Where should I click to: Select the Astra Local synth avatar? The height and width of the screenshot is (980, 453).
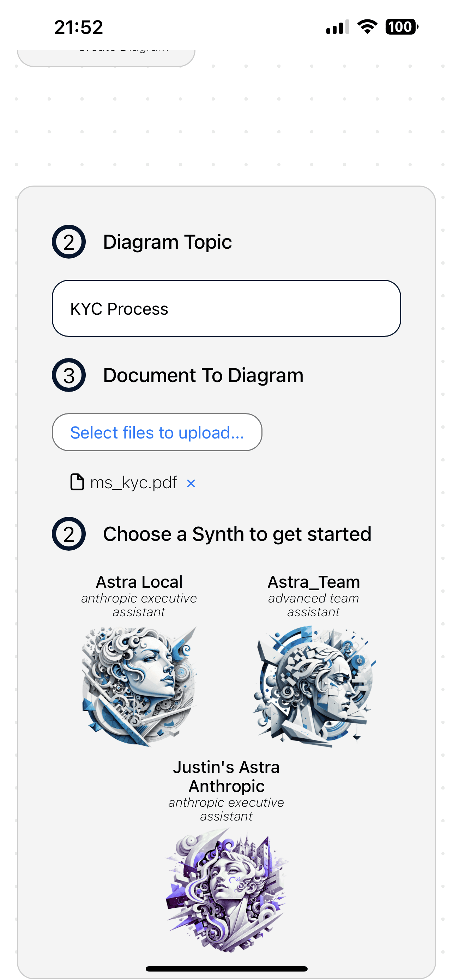click(139, 686)
